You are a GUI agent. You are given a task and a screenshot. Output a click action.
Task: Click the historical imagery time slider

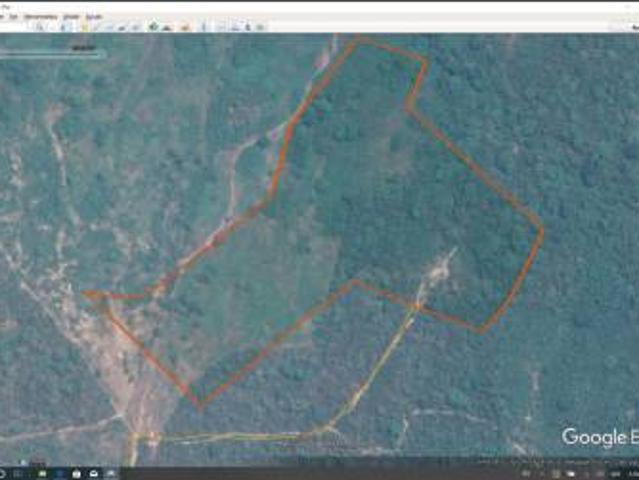coord(50,47)
